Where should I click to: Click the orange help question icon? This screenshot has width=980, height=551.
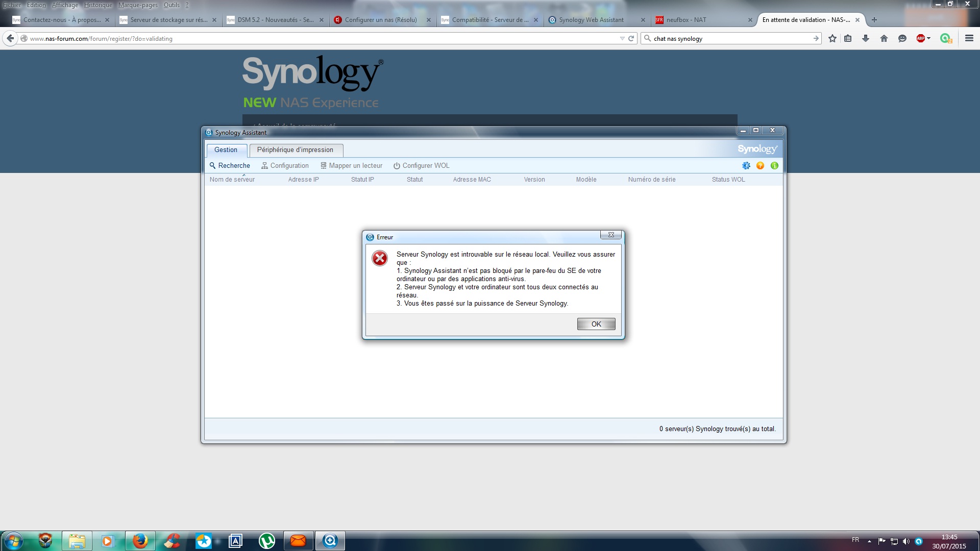pos(761,166)
